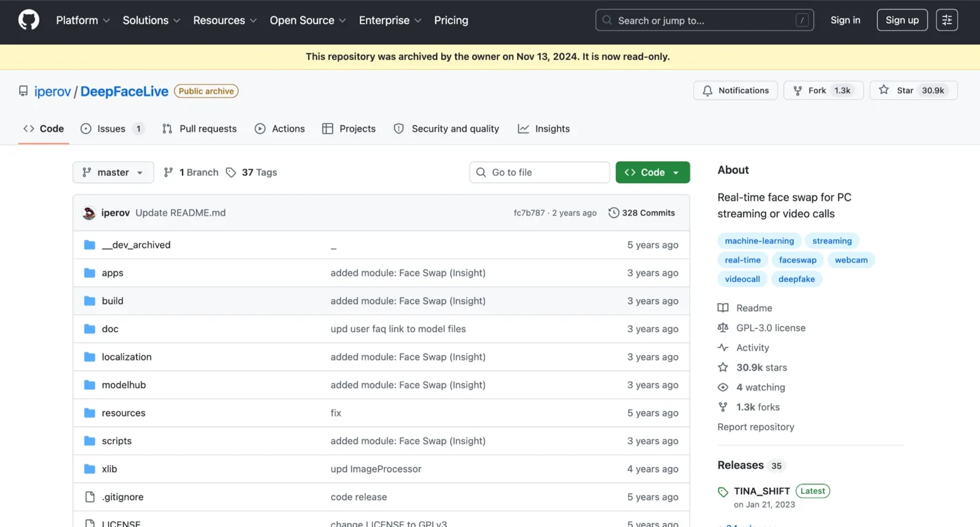Expand the Open Source menu
Viewport: 980px width, 527px height.
[x=308, y=20]
